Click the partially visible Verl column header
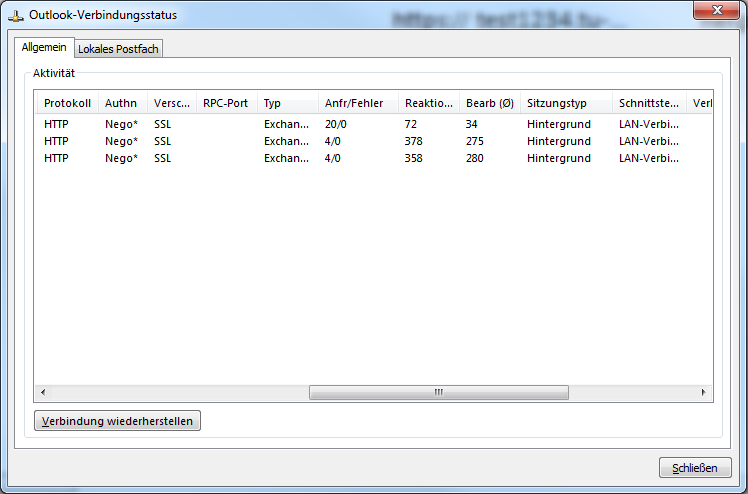 point(700,103)
